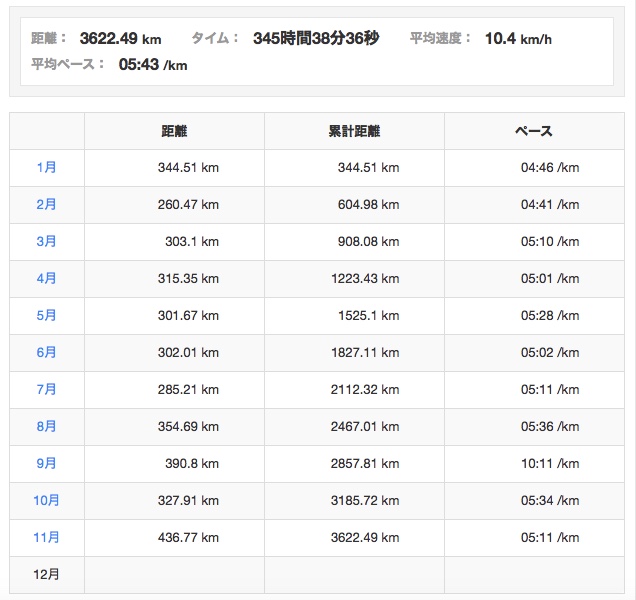Click the 10:11 /km pace cell
This screenshot has width=636, height=600.
549,463
